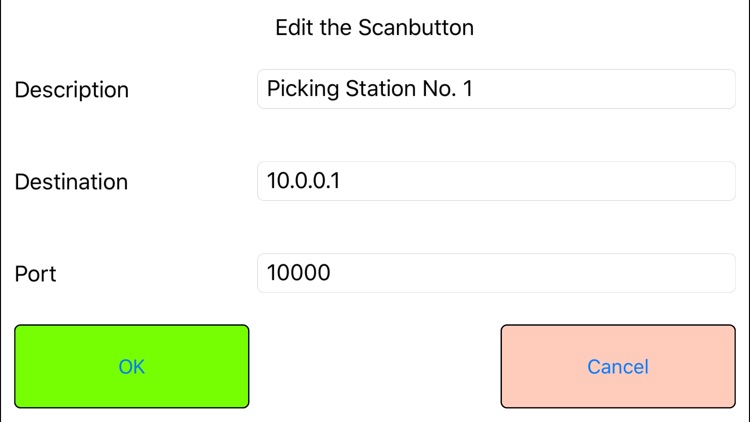The image size is (750, 422).
Task: Confirm scanbutton edits with OK
Action: click(132, 367)
